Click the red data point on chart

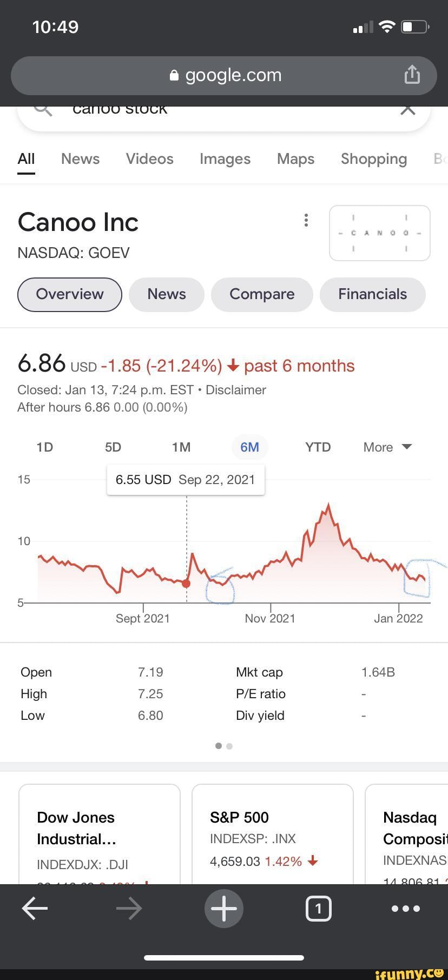186,584
